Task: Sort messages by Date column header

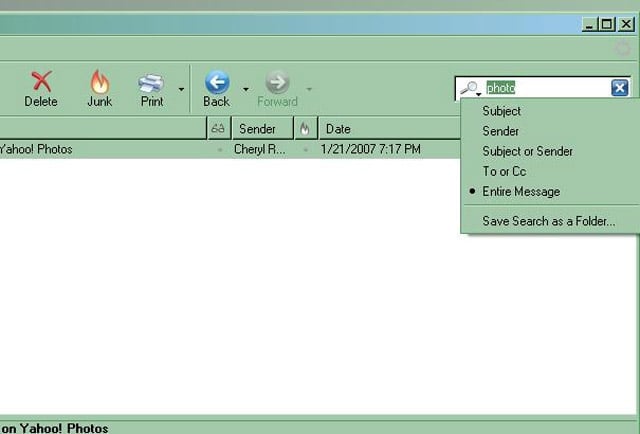Action: [x=389, y=129]
